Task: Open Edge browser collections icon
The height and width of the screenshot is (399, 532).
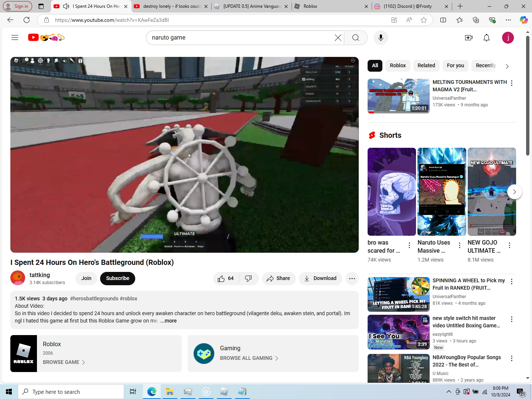Action: pyautogui.click(x=476, y=20)
